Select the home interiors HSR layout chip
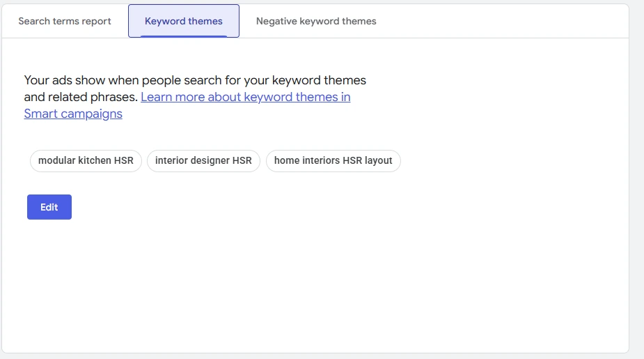This screenshot has height=359, width=644. [333, 160]
